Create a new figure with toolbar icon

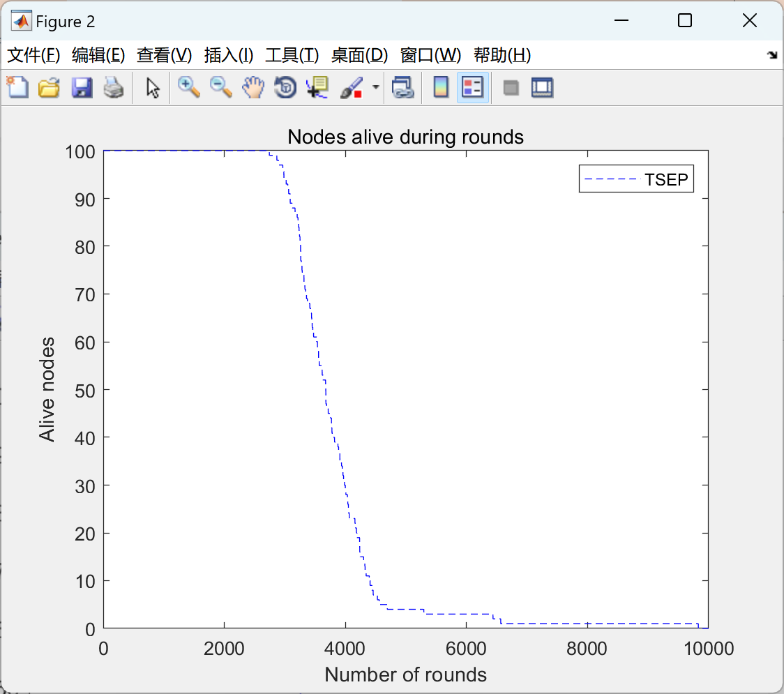(17, 87)
